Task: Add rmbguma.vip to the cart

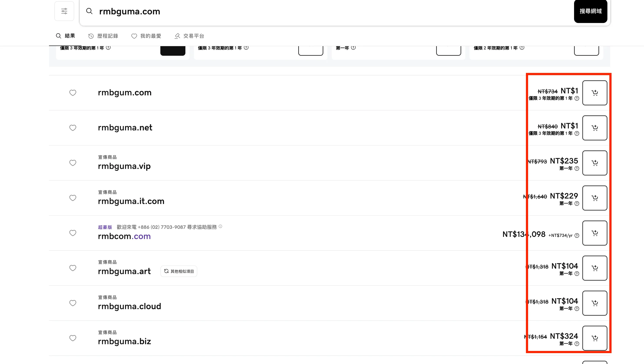Action: click(595, 163)
